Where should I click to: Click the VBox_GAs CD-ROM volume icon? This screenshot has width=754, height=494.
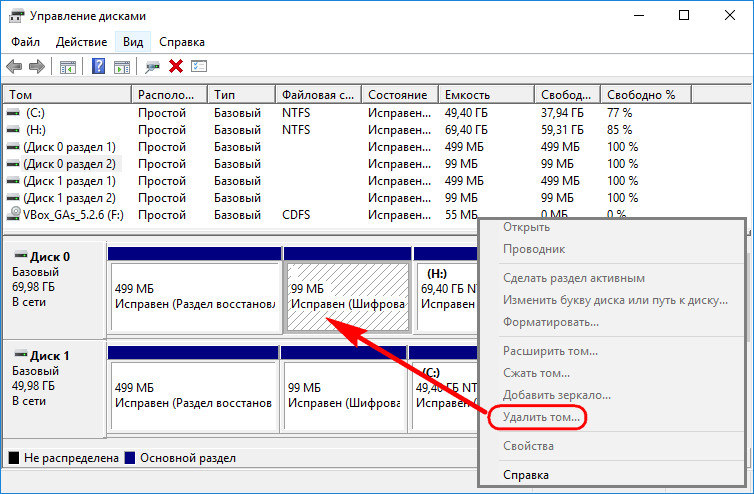14,214
